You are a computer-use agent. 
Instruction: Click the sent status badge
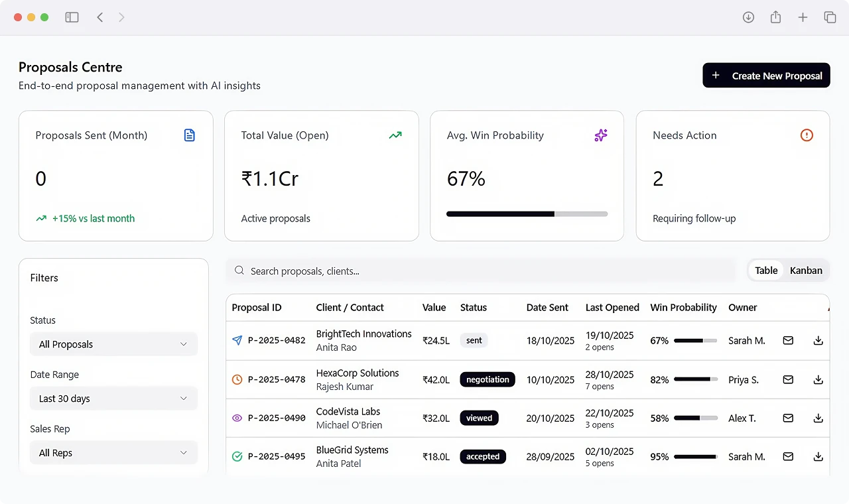(x=474, y=340)
